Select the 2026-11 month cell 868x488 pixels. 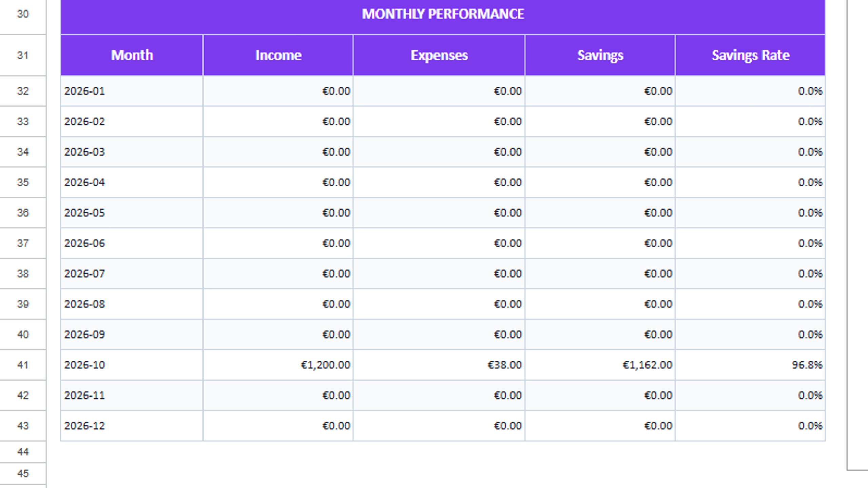[x=132, y=395]
